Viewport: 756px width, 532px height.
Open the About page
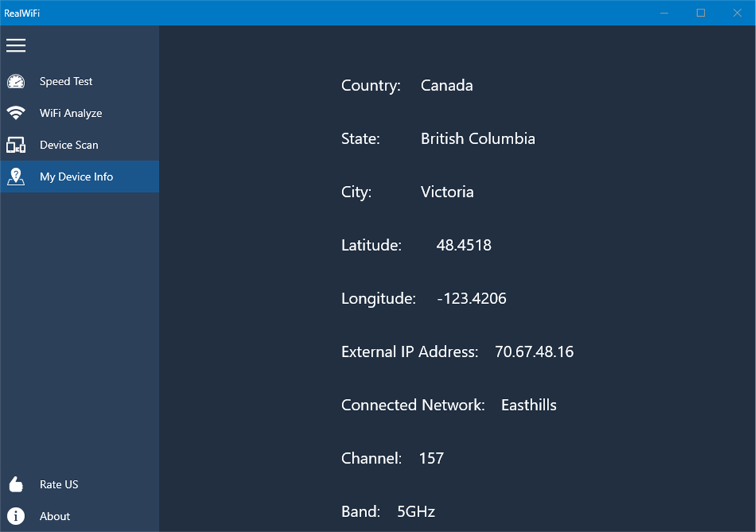click(x=55, y=516)
